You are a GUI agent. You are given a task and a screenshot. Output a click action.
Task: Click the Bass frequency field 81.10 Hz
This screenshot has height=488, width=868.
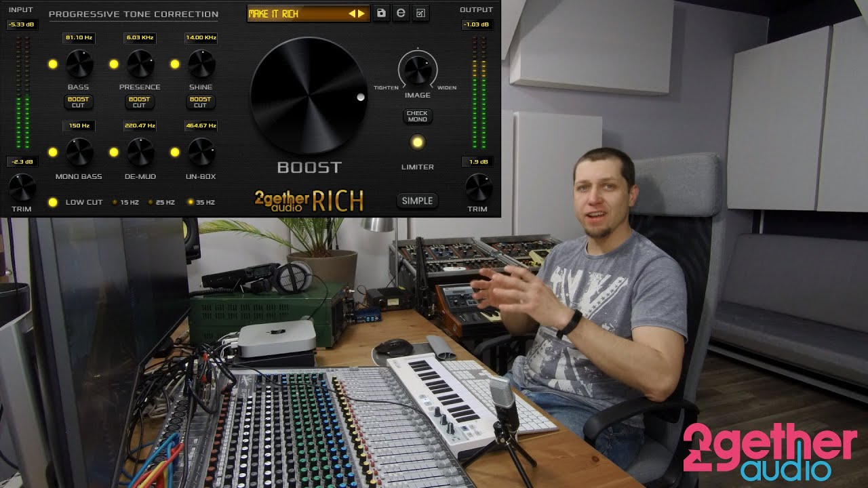coord(79,38)
